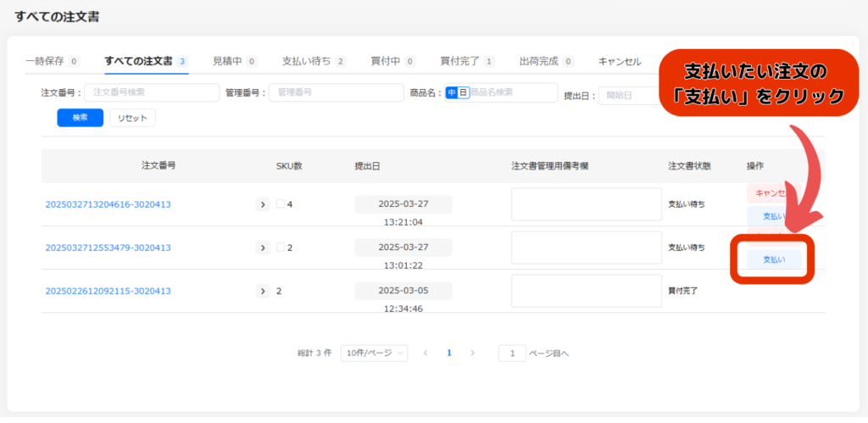Tick checkbox beside SKU count 2

[281, 248]
